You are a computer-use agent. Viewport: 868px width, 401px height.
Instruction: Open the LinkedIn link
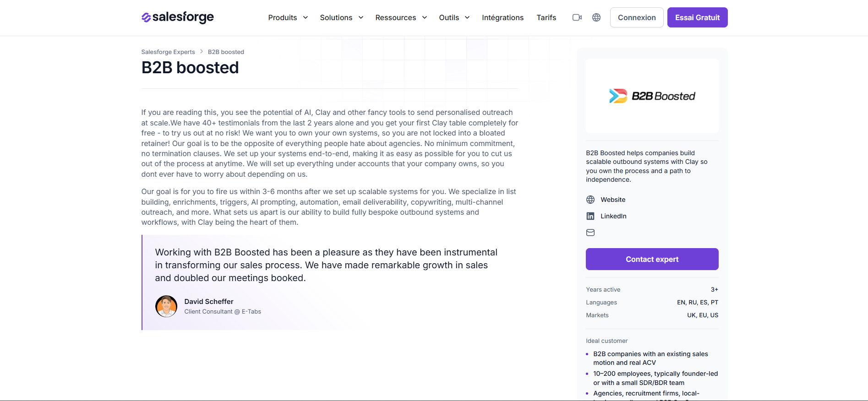[613, 216]
